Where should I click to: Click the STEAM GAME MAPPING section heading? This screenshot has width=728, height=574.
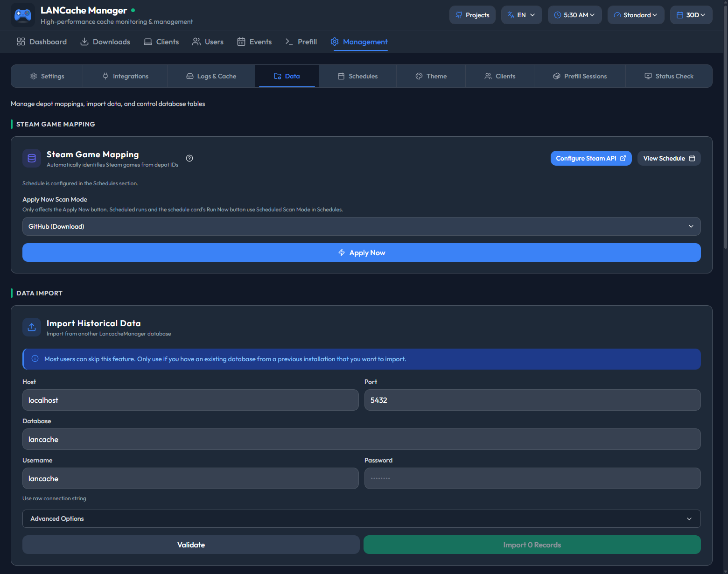click(56, 124)
